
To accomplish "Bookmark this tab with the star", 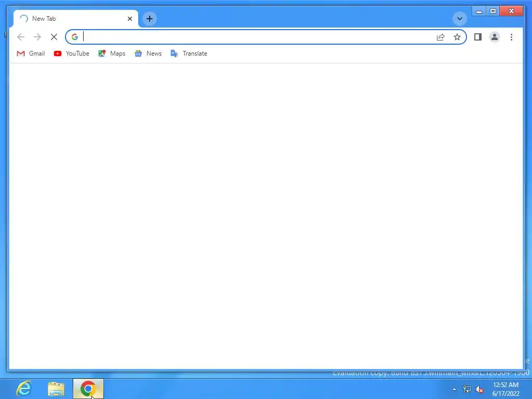I will [x=457, y=37].
